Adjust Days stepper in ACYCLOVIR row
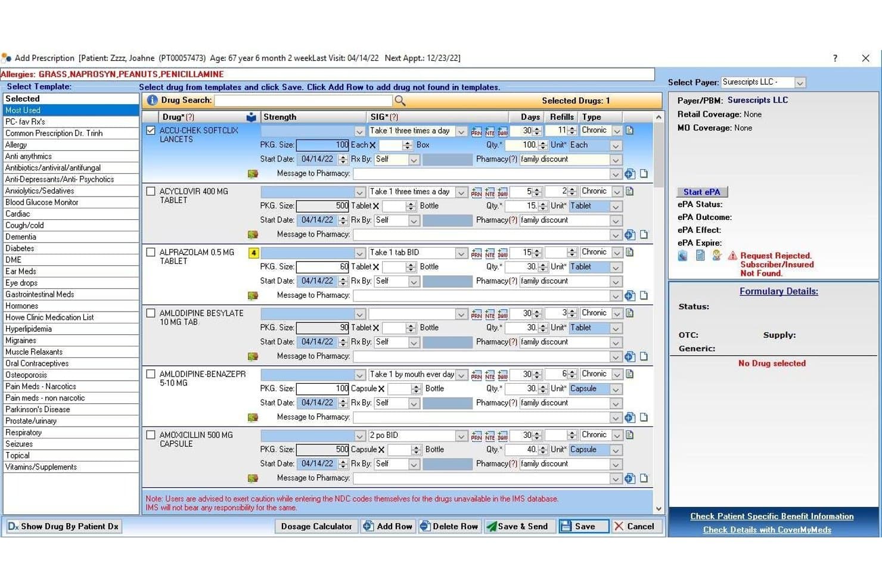The width and height of the screenshot is (882, 588). pos(537,192)
